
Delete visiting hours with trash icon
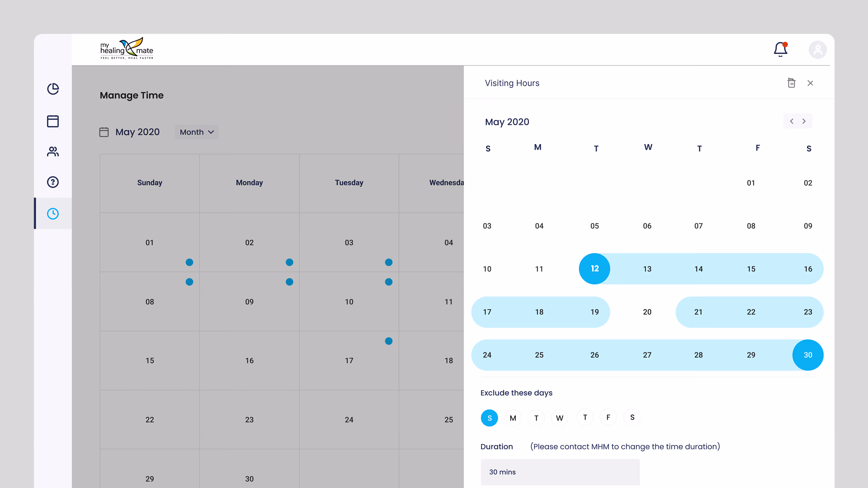coord(791,83)
